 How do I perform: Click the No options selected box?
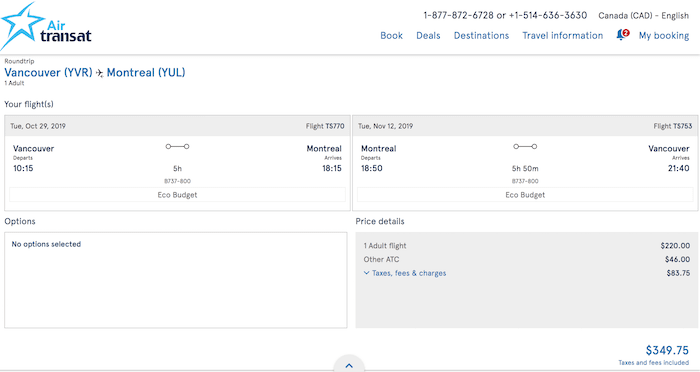click(175, 280)
